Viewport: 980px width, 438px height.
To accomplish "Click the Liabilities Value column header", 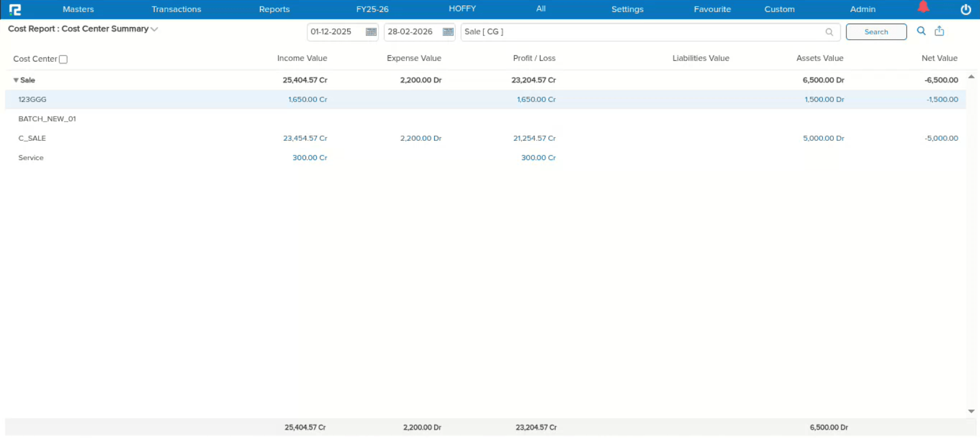I will (x=701, y=59).
